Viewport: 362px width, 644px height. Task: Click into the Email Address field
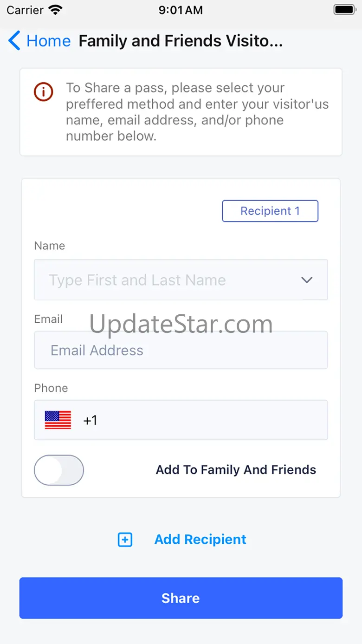click(x=181, y=350)
